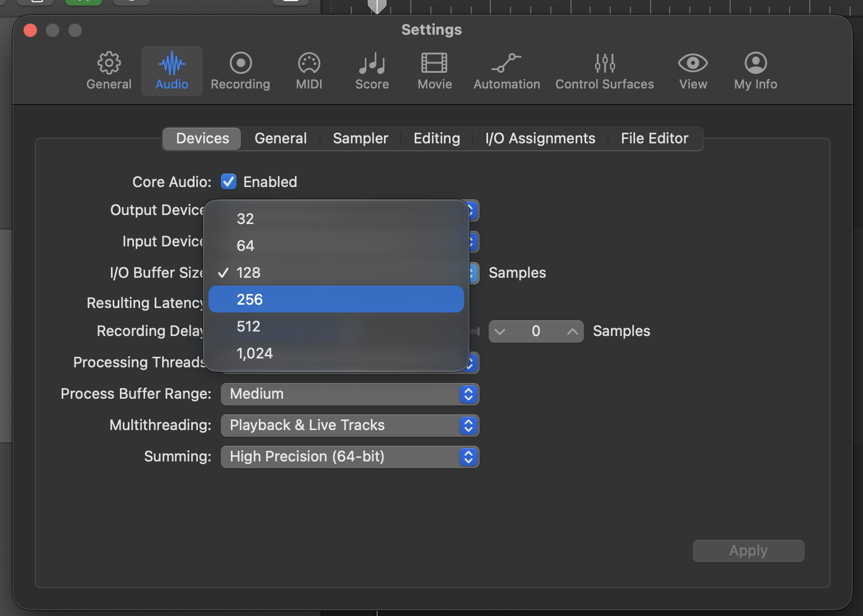
Task: Switch to the General audio sub-tab
Action: coord(281,138)
